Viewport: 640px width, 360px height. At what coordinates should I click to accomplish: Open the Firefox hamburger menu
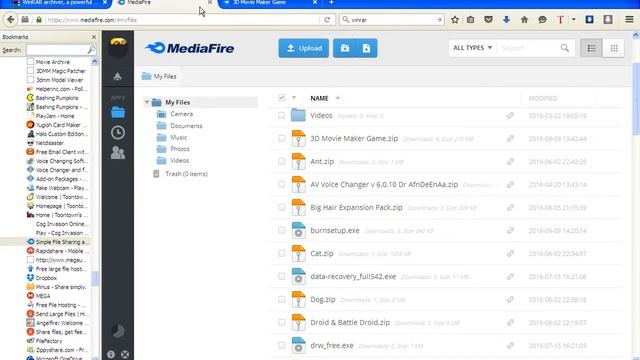(629, 20)
